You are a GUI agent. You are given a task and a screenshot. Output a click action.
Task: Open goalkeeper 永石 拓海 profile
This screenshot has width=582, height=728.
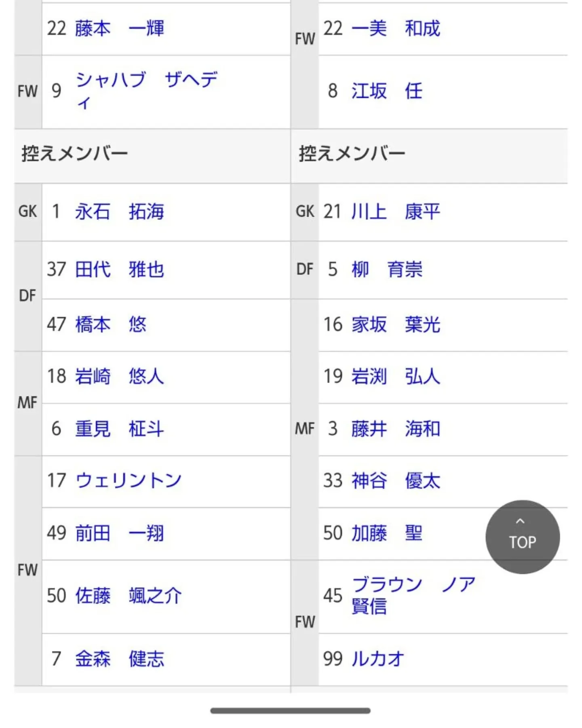pyautogui.click(x=120, y=212)
